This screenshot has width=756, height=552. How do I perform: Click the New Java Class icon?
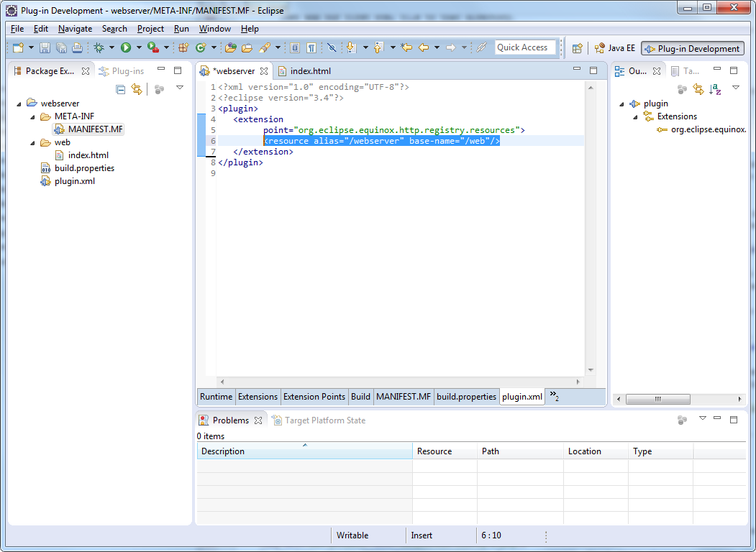click(201, 47)
